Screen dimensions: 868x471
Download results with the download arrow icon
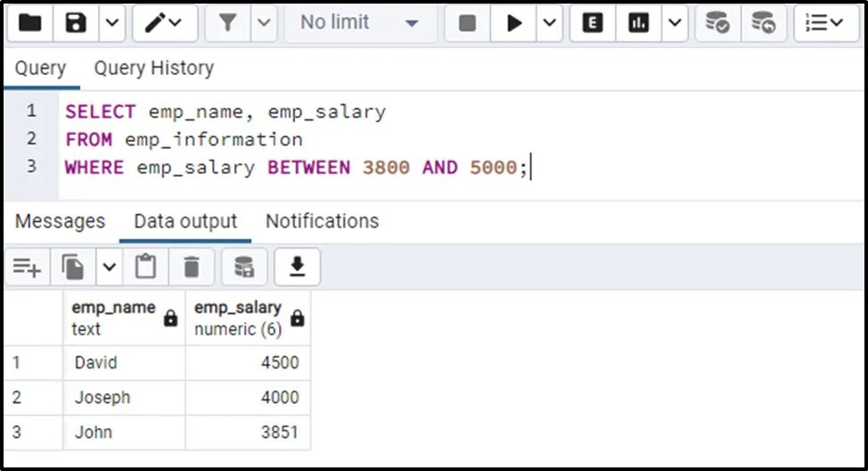[x=297, y=266]
